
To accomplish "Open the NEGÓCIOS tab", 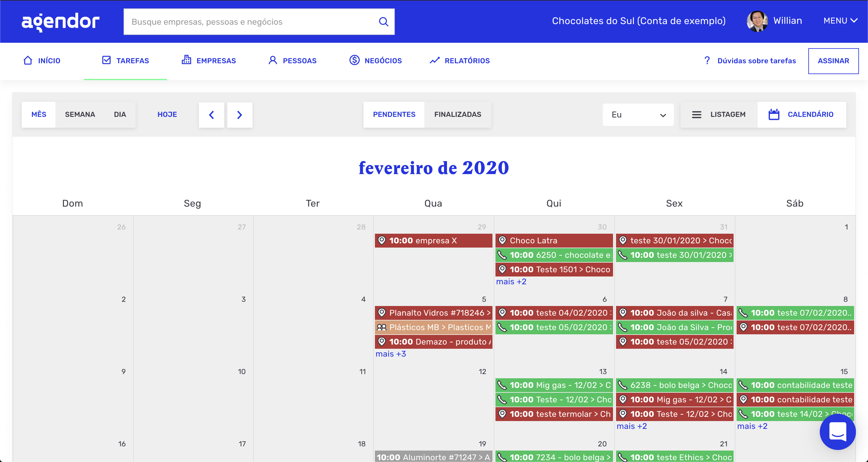I will (375, 61).
